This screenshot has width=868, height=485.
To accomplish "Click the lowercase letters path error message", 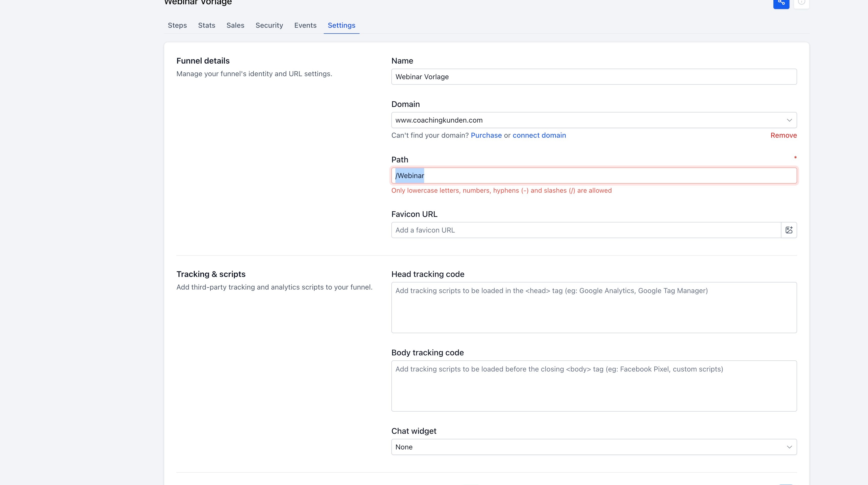I will (501, 191).
